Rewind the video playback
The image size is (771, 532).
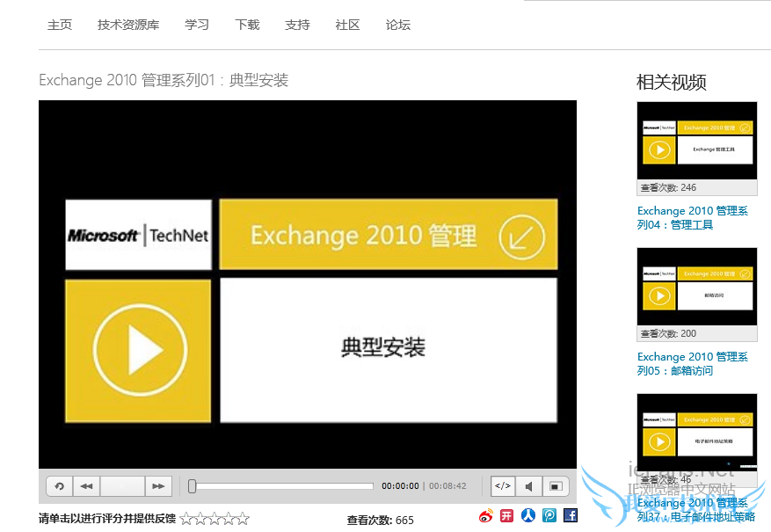[86, 485]
